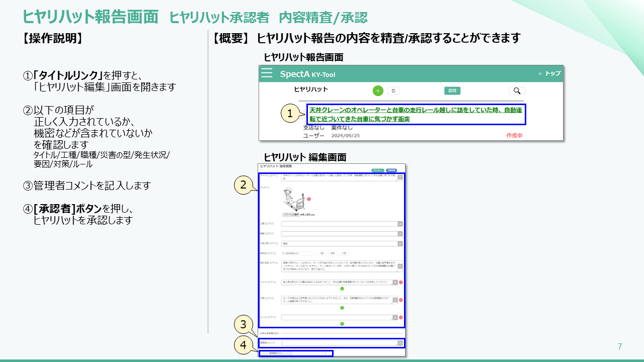Open the crane incident title link
The width and height of the screenshot is (644, 362).
(415, 114)
